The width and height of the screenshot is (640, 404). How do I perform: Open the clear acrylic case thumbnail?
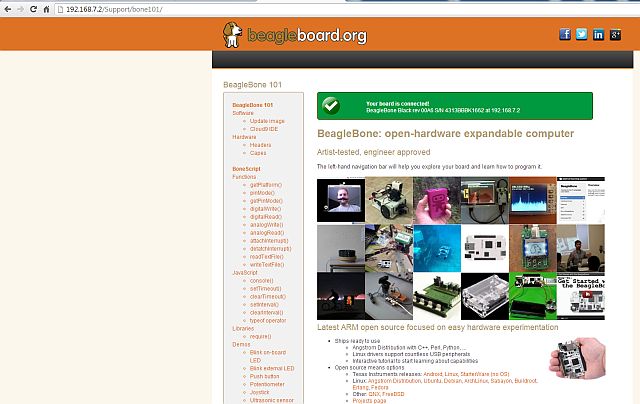click(485, 296)
